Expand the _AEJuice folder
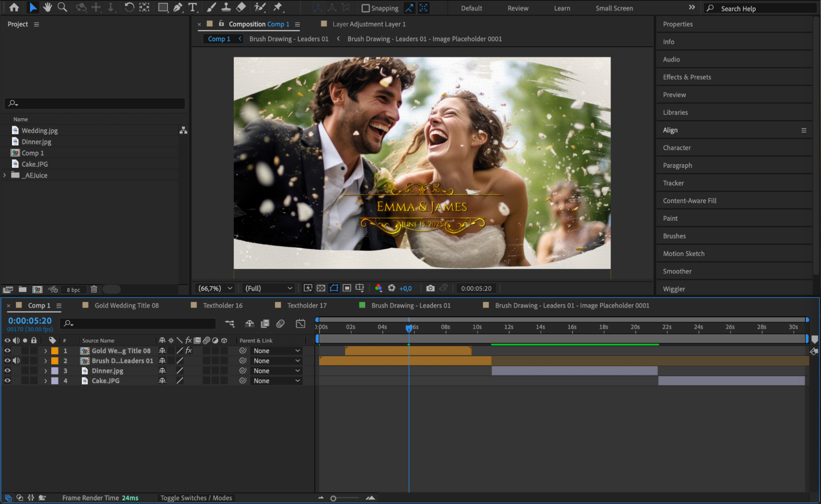The height and width of the screenshot is (504, 821). (x=5, y=175)
